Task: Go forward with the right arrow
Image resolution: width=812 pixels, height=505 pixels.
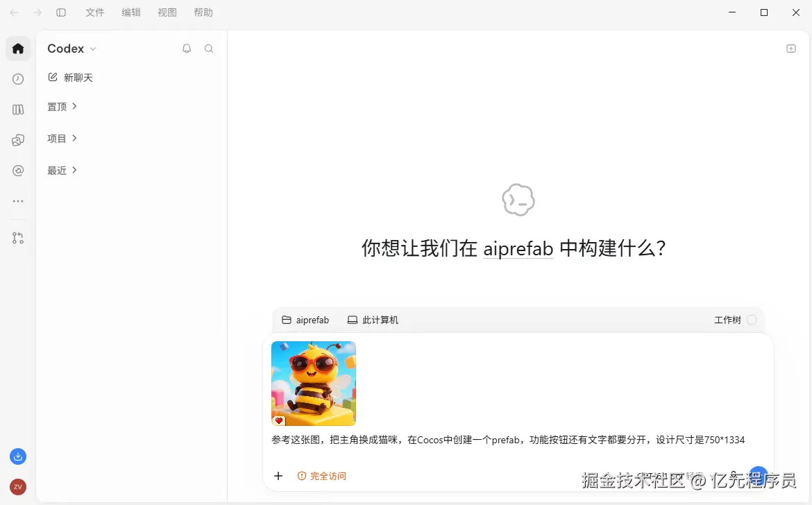Action: click(x=37, y=12)
